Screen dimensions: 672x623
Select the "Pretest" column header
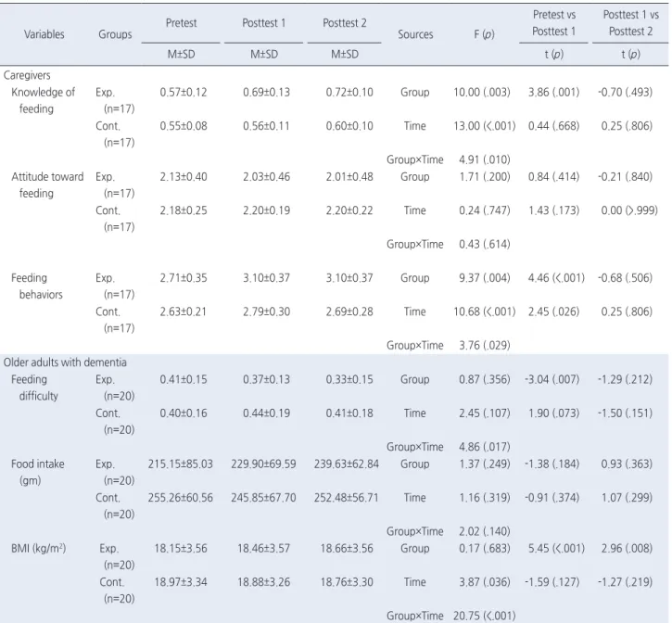182,23
